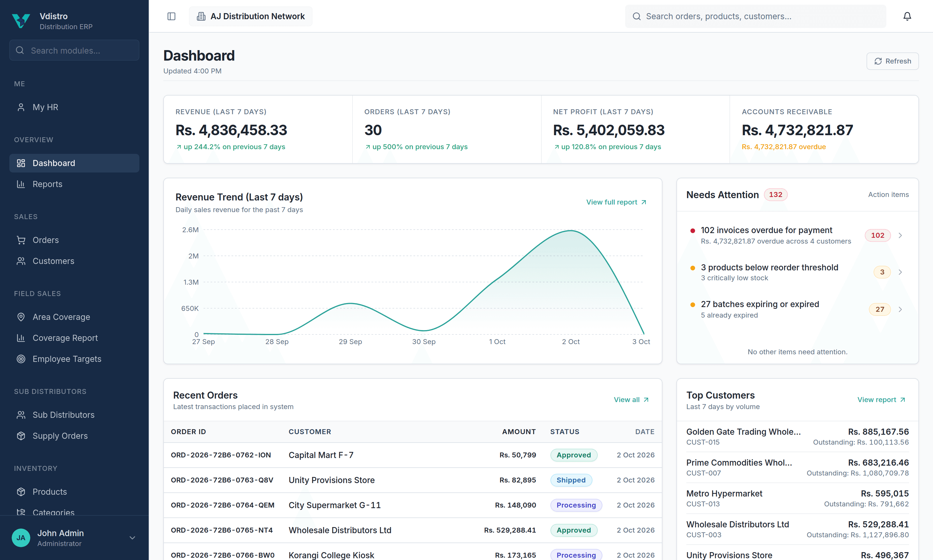This screenshot has height=560, width=933.
Task: Open products below reorder threshold chevron
Action: 901,272
